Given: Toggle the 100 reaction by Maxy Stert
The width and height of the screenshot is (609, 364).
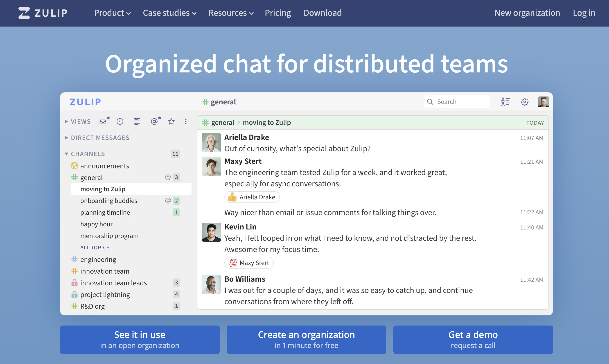Looking at the screenshot, I should (249, 263).
